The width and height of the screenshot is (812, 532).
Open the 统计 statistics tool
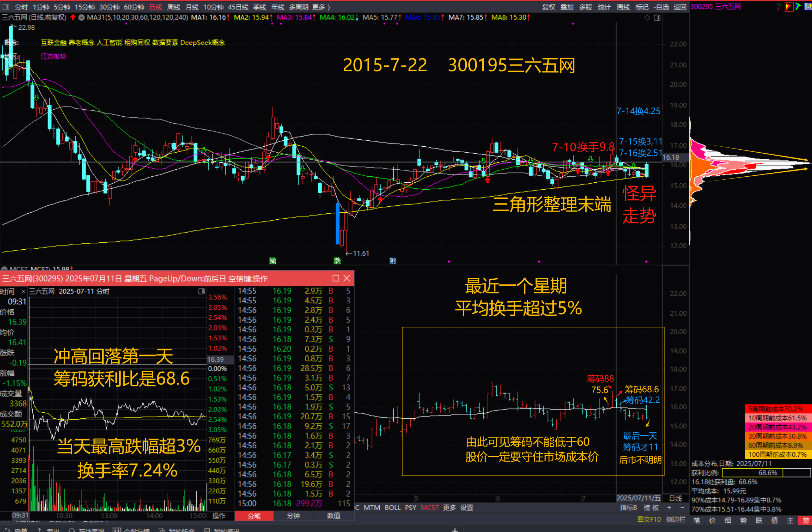[604, 7]
